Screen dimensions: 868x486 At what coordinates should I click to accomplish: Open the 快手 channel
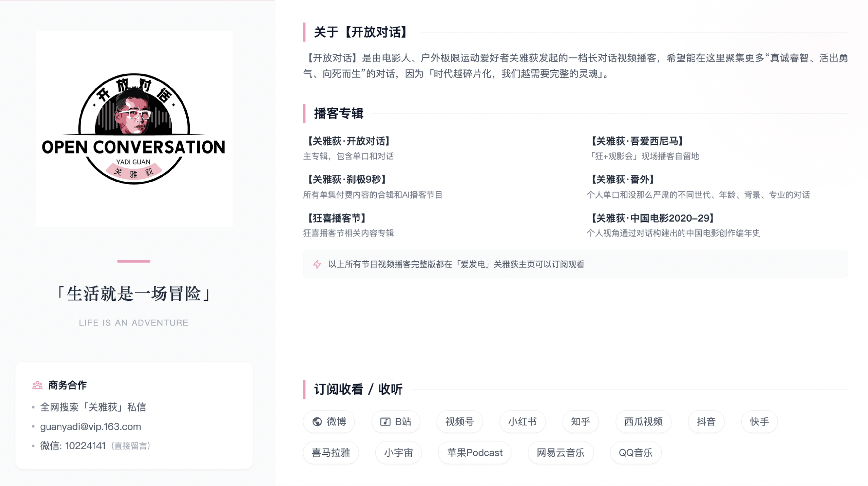759,421
